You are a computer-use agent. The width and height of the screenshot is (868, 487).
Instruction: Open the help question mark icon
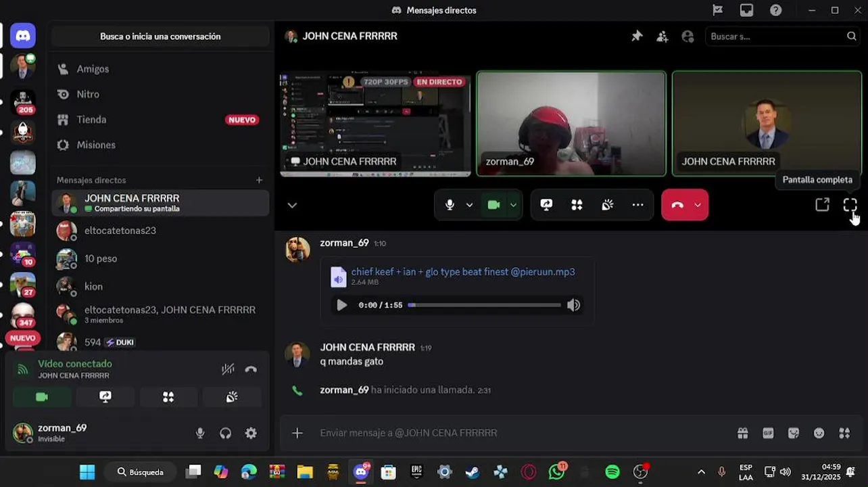tap(775, 10)
